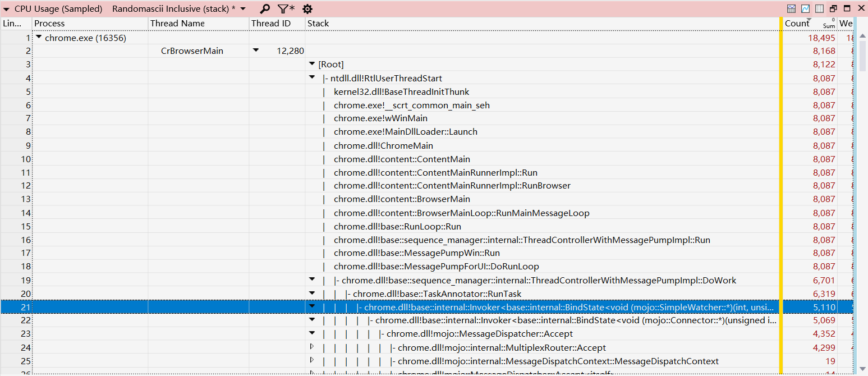This screenshot has height=376, width=868.
Task: Open the filter funnel options
Action: (x=286, y=8)
